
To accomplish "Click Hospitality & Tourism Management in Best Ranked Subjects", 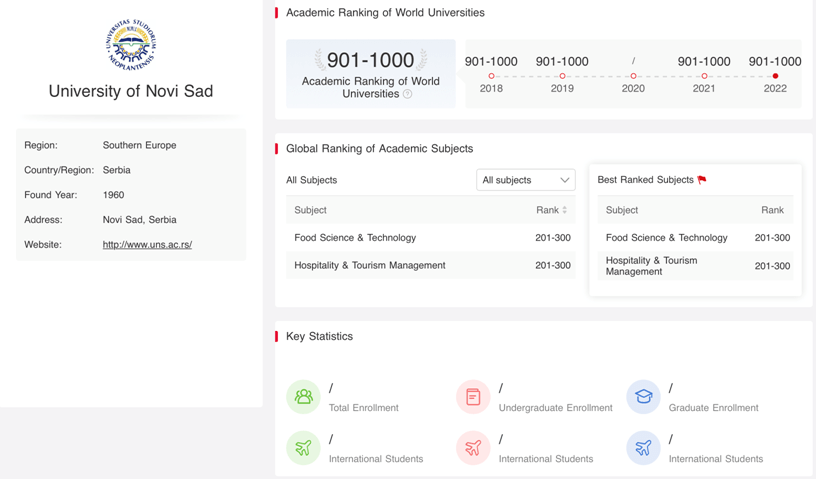I will [651, 266].
